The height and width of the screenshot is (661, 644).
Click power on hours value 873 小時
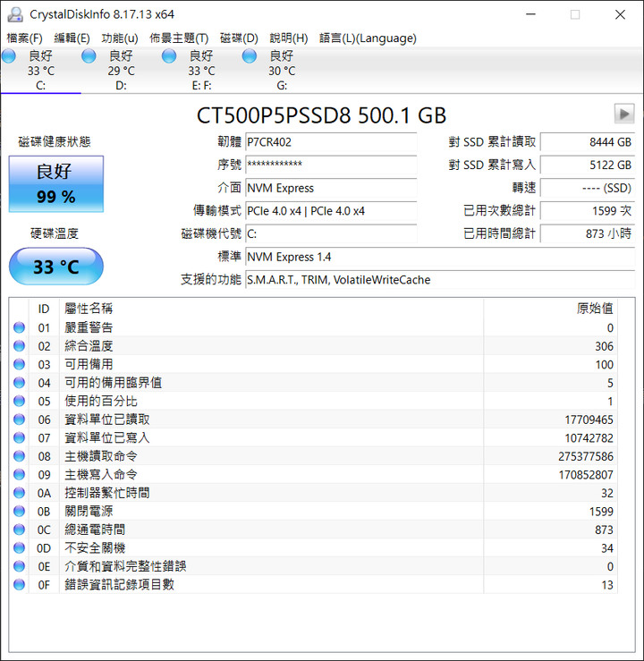pyautogui.click(x=588, y=234)
